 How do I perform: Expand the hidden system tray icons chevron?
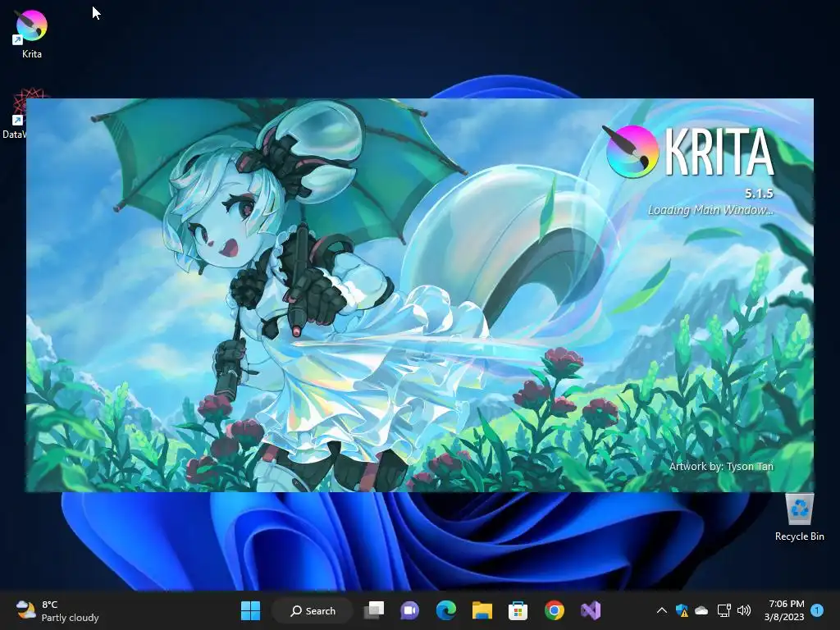point(662,610)
